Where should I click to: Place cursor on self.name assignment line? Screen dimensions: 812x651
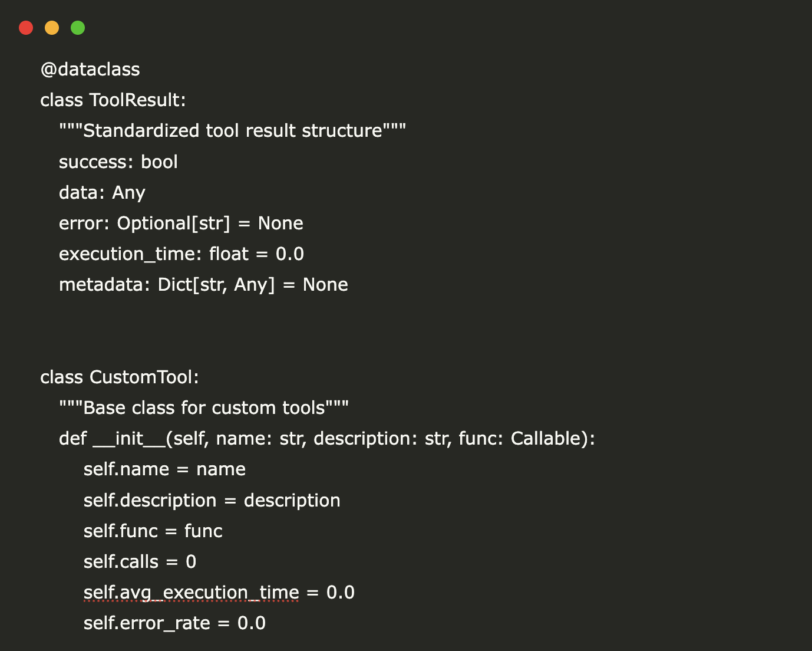tap(164, 469)
